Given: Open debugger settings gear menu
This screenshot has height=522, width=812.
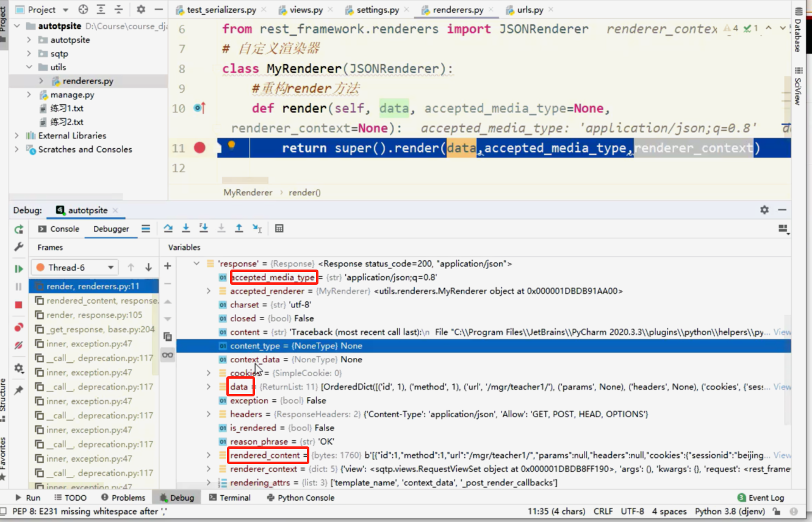Looking at the screenshot, I should click(19, 368).
